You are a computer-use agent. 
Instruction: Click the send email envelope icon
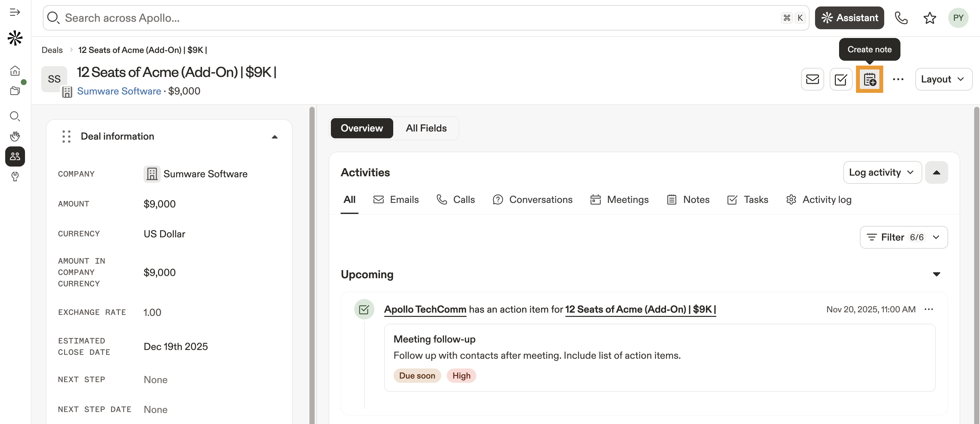(x=812, y=79)
